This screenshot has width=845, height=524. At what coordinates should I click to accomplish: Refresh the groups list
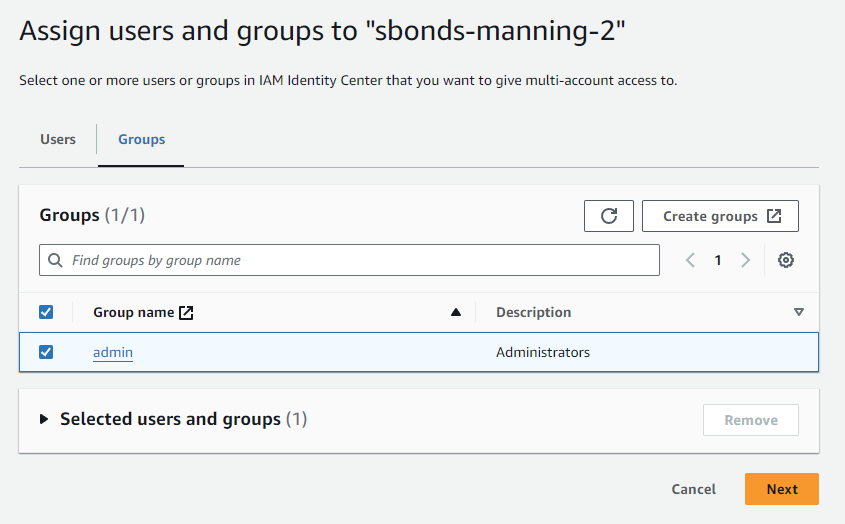608,216
